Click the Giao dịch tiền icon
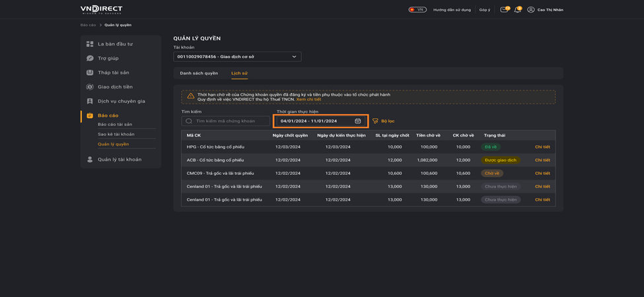 90,87
